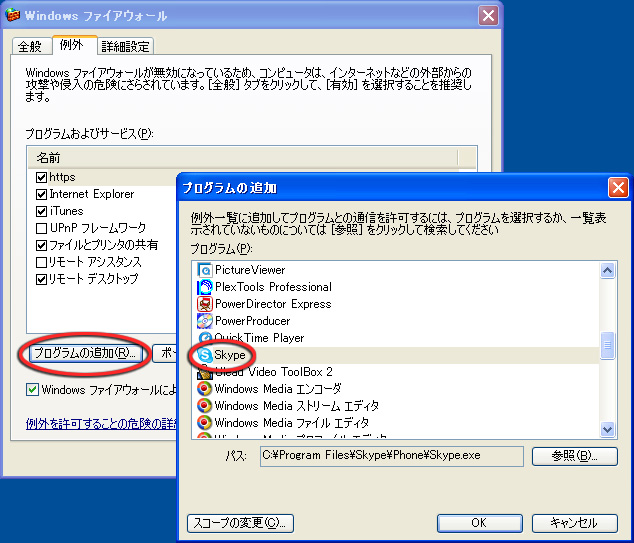The height and width of the screenshot is (543, 634).
Task: Click the 名前 column header
Action: pyautogui.click(x=243, y=158)
